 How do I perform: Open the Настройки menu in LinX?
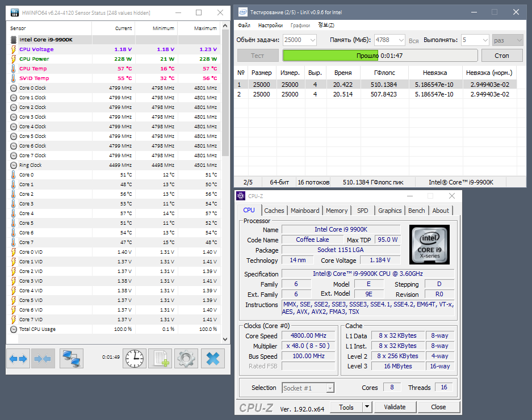tap(270, 25)
